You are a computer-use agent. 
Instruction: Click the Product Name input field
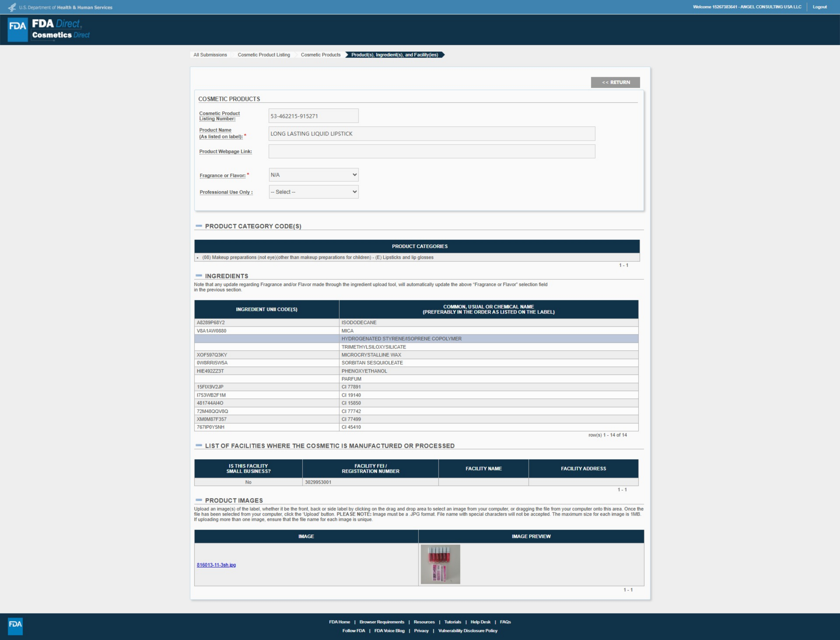coord(431,134)
